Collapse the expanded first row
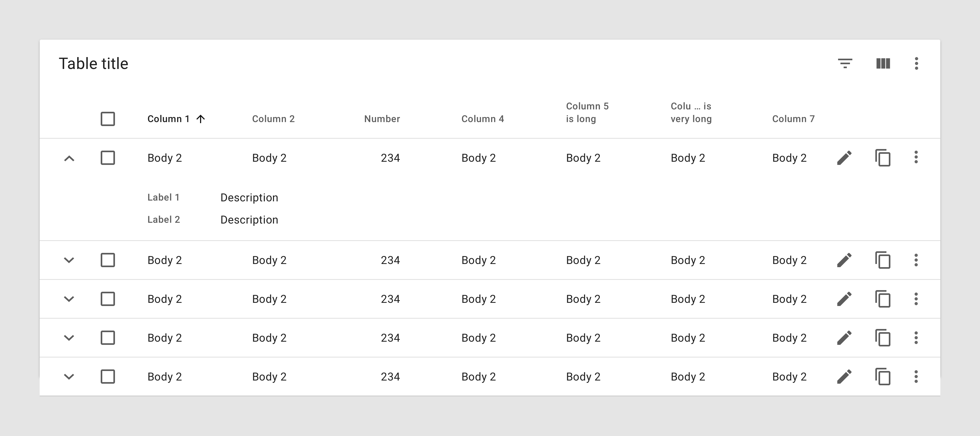The height and width of the screenshot is (436, 980). click(x=69, y=158)
